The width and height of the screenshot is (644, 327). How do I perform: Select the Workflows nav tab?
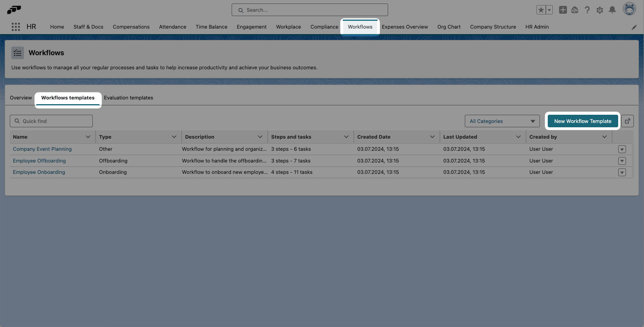360,27
